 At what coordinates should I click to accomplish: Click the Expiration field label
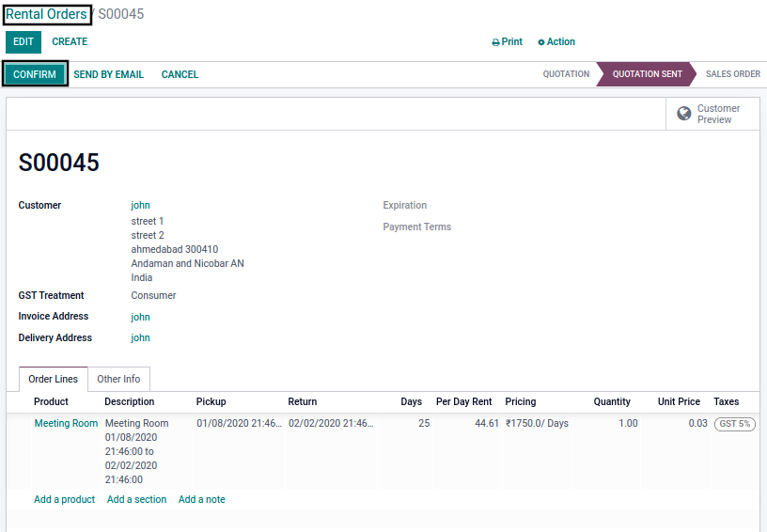point(404,205)
